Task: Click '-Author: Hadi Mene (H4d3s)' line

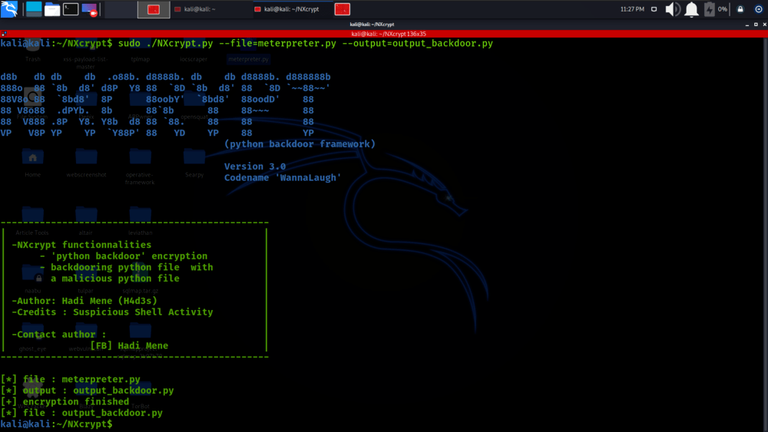Action: (x=84, y=301)
